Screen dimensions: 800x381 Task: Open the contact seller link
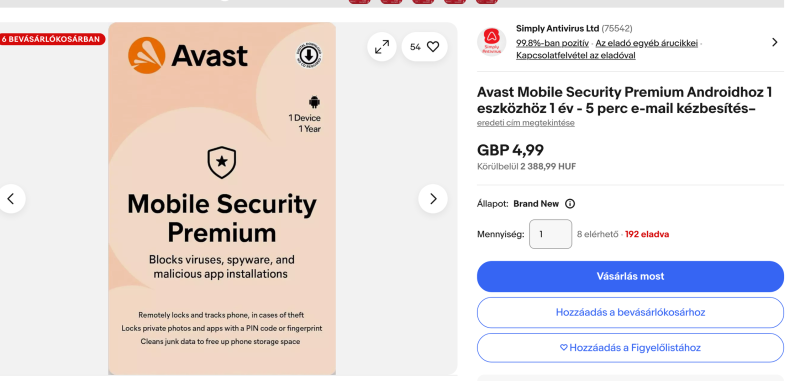pyautogui.click(x=576, y=56)
